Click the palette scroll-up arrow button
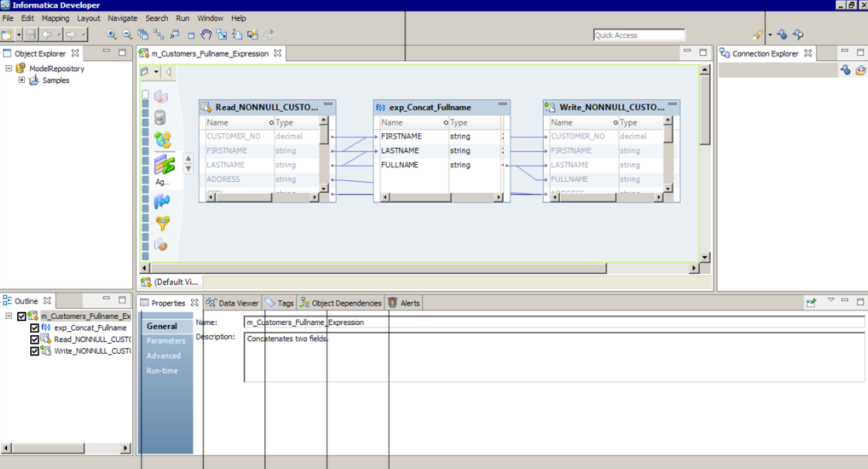Screen dimensions: 868x469 [x=188, y=158]
